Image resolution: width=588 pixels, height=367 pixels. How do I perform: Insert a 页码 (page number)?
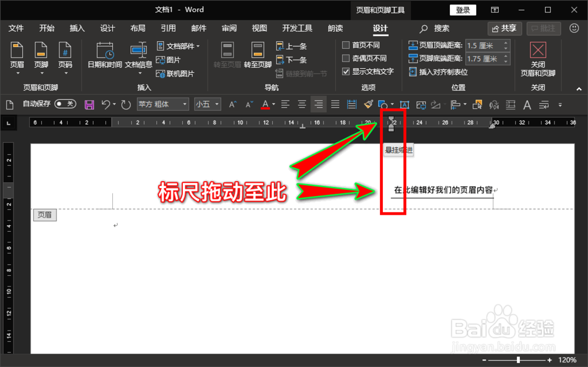pyautogui.click(x=65, y=56)
